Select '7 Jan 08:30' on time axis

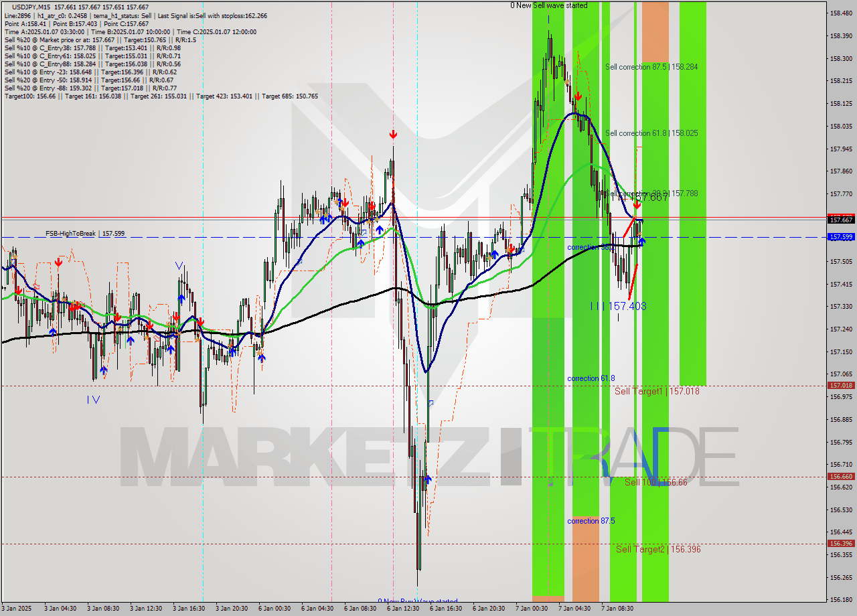tap(619, 609)
